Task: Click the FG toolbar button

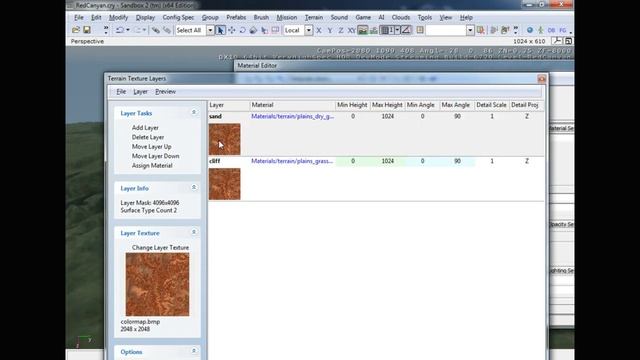Action: 563,31
